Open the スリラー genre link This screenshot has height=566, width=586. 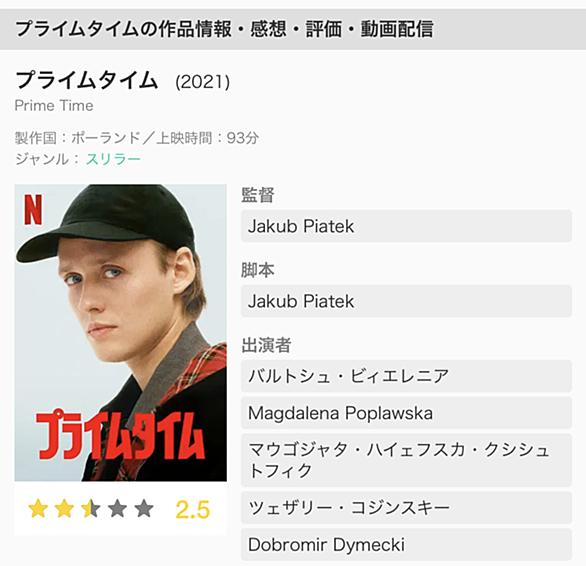coord(113,159)
